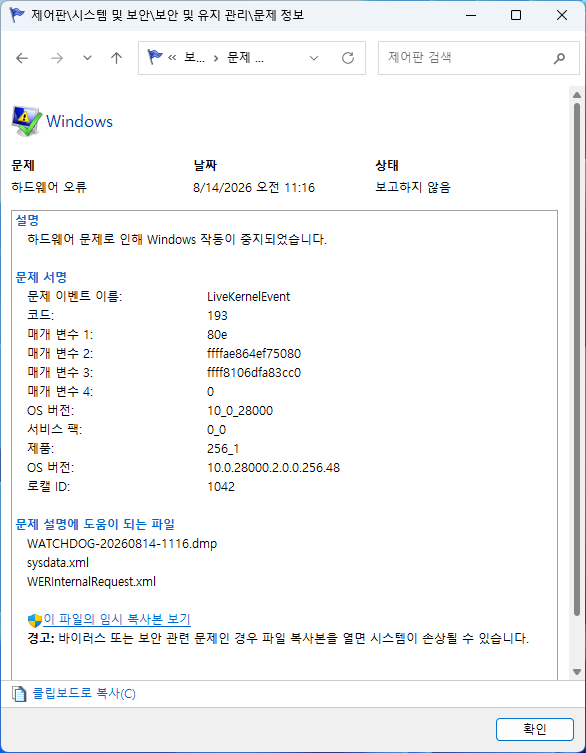Viewport: 586px width, 753px height.
Task: Click the code value 193
Action: click(218, 316)
